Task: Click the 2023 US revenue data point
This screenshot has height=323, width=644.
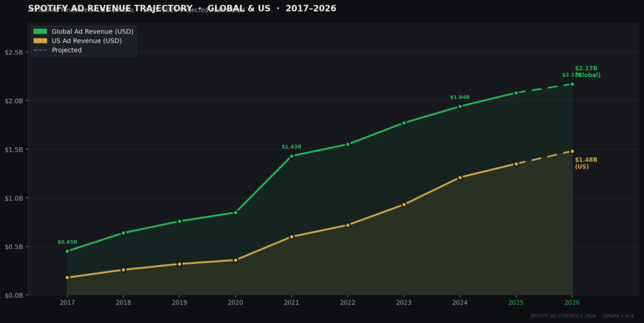Action: click(404, 204)
